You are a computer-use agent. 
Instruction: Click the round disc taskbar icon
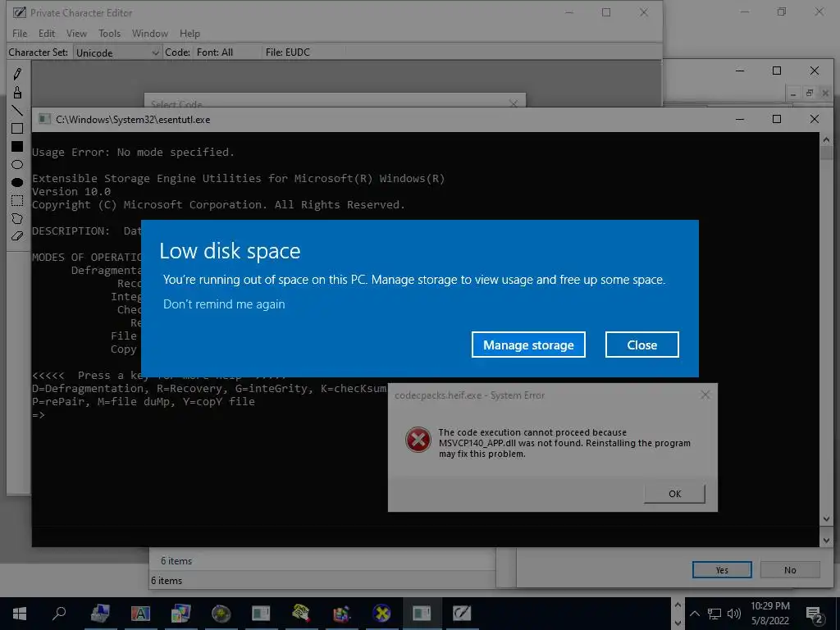221,614
